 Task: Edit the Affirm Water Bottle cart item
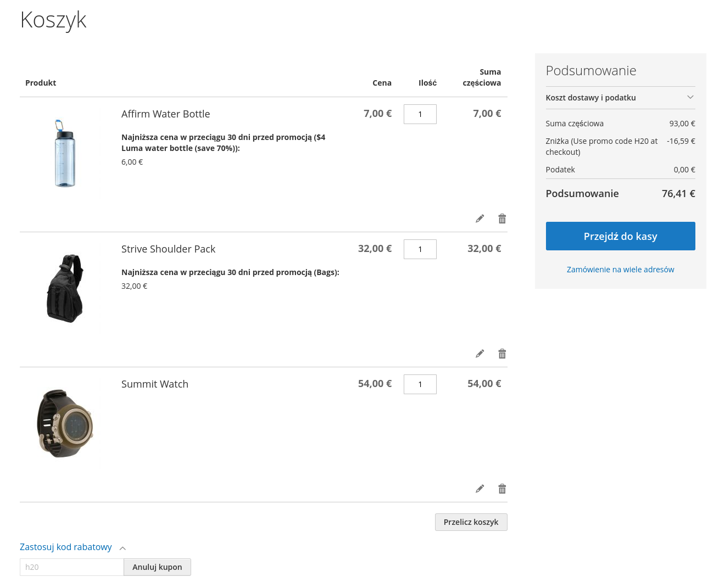pyautogui.click(x=480, y=219)
